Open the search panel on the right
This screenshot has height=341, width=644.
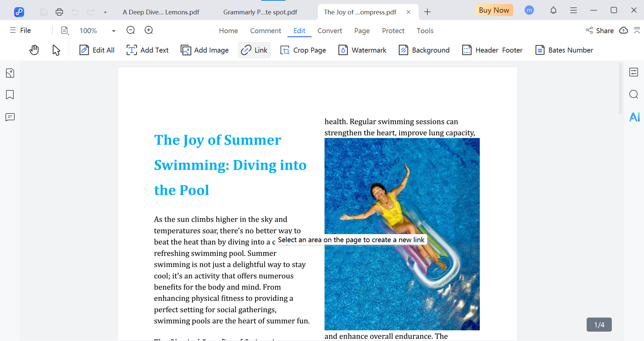(634, 94)
